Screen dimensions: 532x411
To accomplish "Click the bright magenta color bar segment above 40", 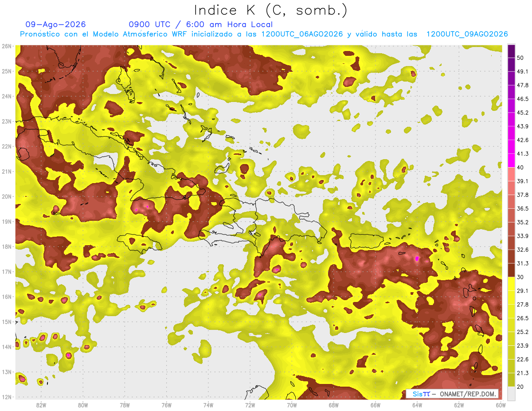I will tap(511, 160).
